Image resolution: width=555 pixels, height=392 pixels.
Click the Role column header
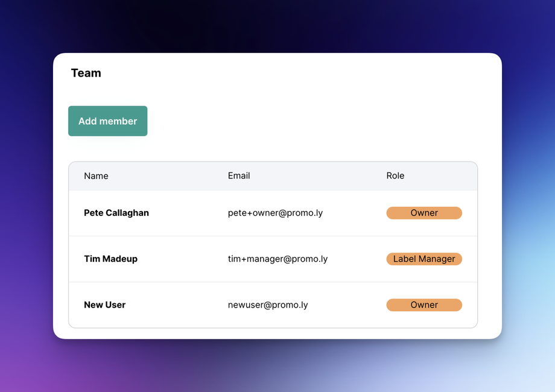point(395,176)
